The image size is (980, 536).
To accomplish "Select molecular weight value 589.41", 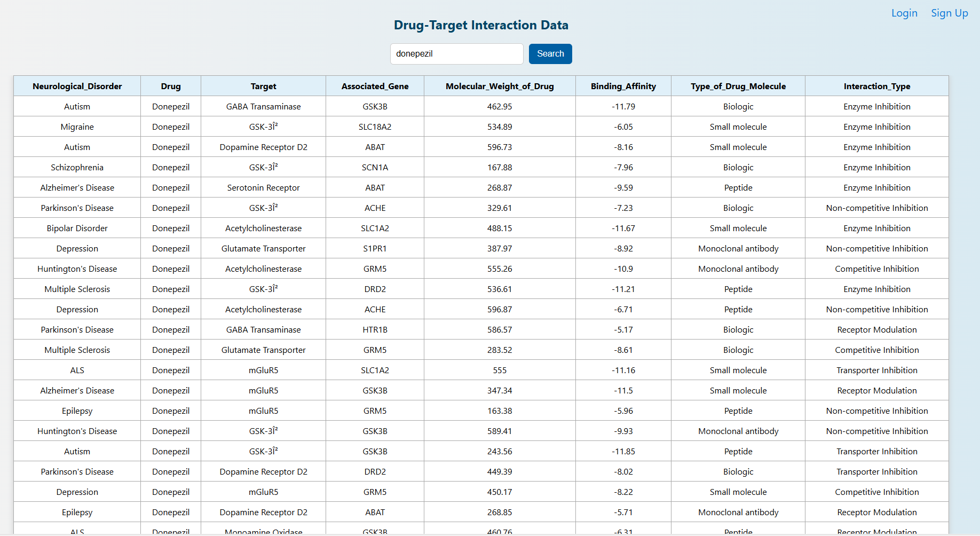I will point(500,431).
